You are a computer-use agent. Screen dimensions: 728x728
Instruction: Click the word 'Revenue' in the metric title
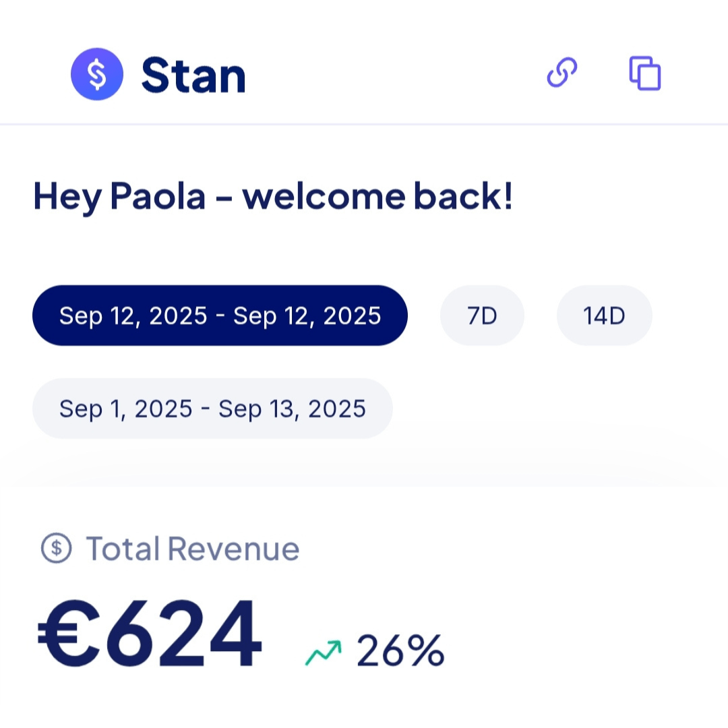(233, 549)
